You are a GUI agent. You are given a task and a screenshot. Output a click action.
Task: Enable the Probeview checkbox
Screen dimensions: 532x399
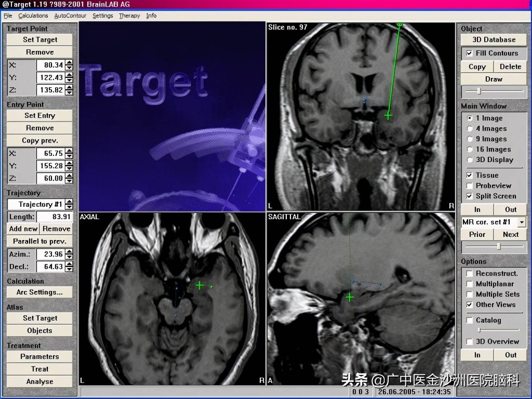[469, 186]
